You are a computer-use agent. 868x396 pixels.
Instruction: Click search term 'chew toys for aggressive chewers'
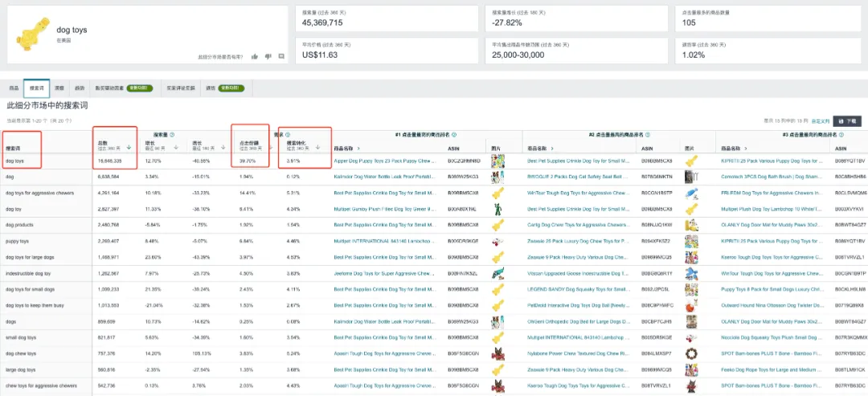pos(41,386)
